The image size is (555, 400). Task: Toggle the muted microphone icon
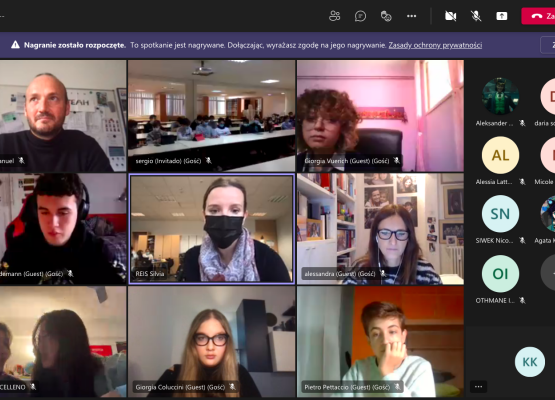click(476, 16)
